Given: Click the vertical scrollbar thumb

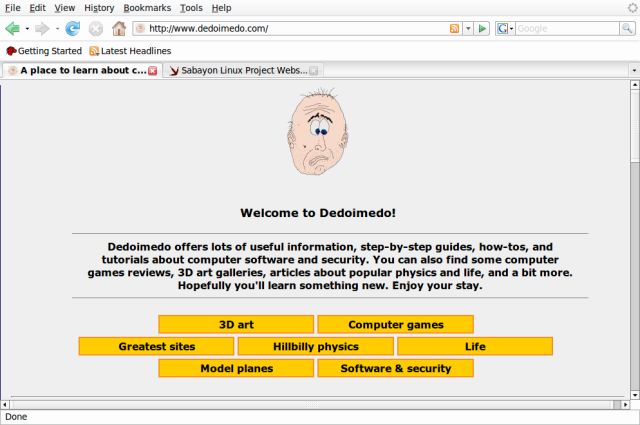Looking at the screenshot, I should 635,126.
